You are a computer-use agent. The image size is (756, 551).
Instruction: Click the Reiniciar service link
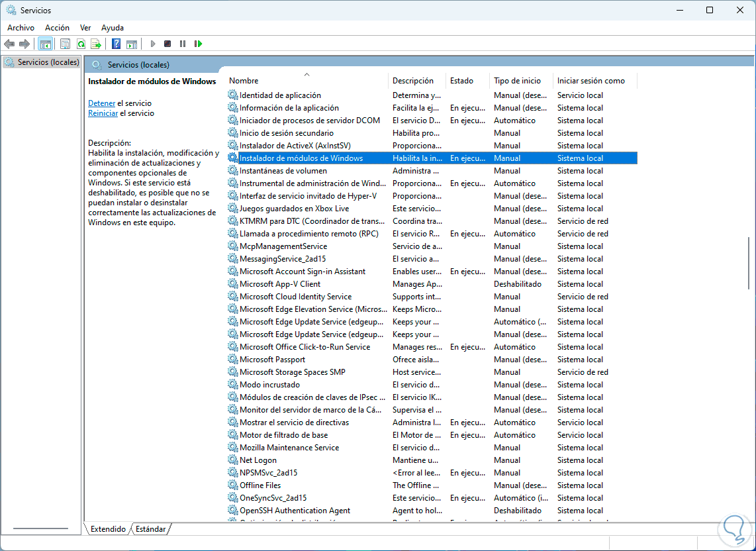[103, 113]
